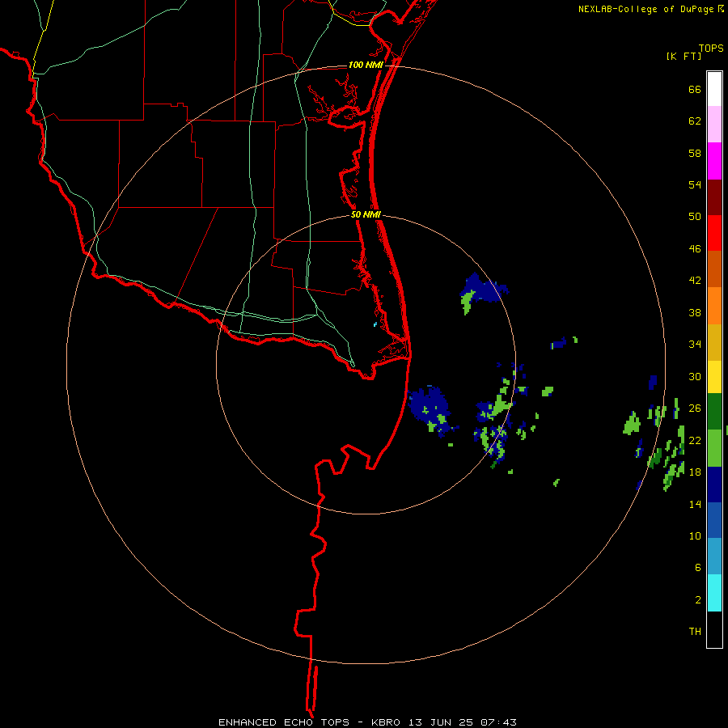
Task: Click the "KBRO" station identifier in footer
Action: tap(387, 722)
